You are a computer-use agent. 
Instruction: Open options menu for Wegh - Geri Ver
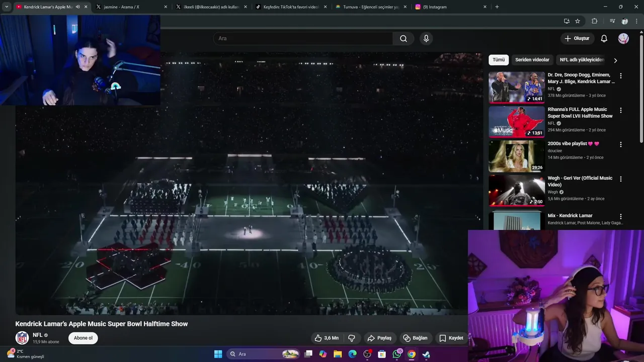tap(620, 179)
